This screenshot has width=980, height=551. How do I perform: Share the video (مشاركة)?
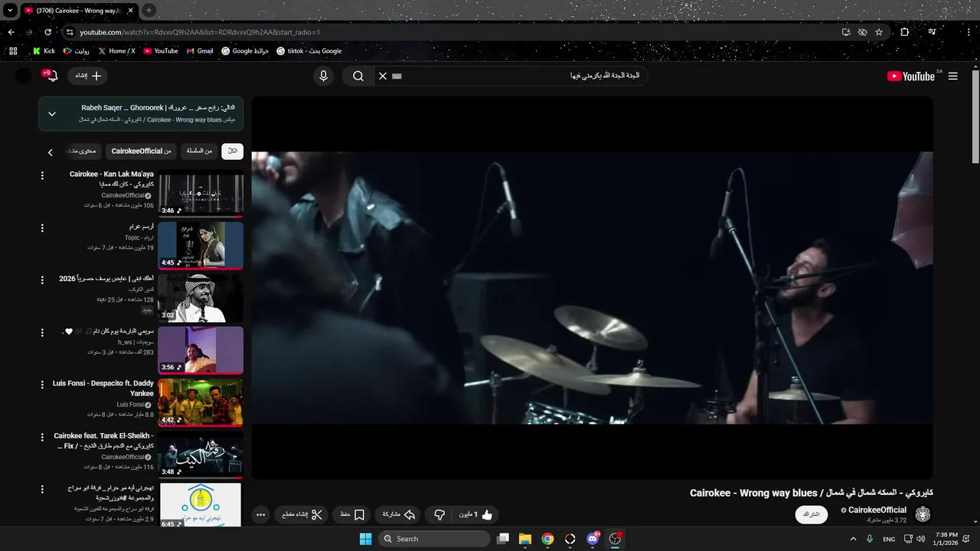coord(397,515)
